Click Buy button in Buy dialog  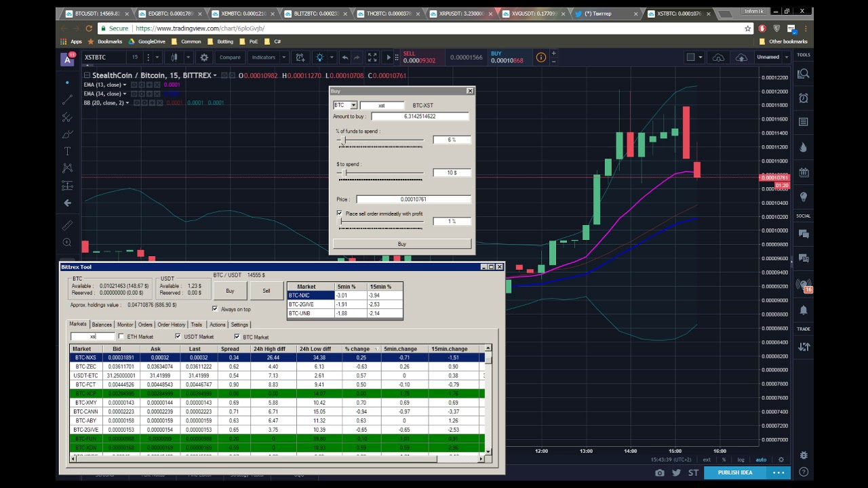point(402,244)
